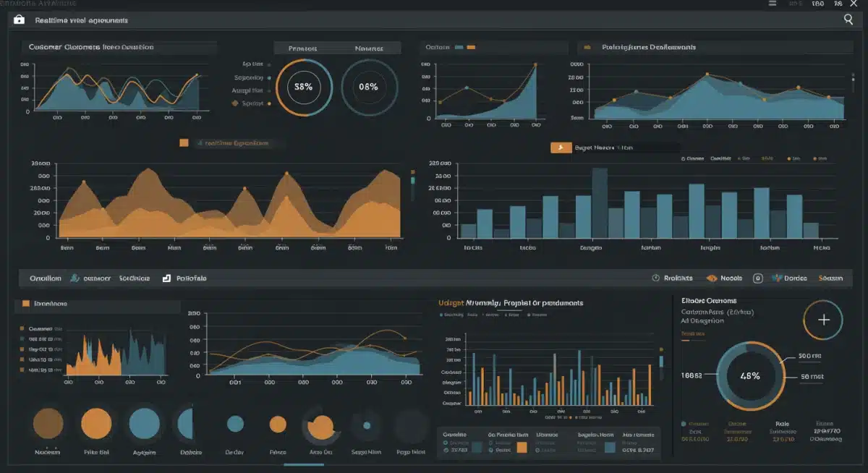
Task: Expand the Onollom option on the toolbar row
Action: click(45, 278)
